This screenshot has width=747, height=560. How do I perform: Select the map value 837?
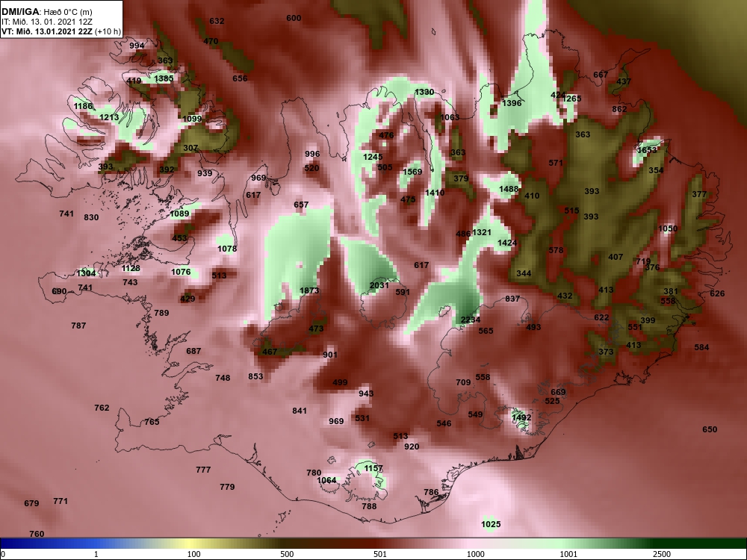[x=512, y=299]
